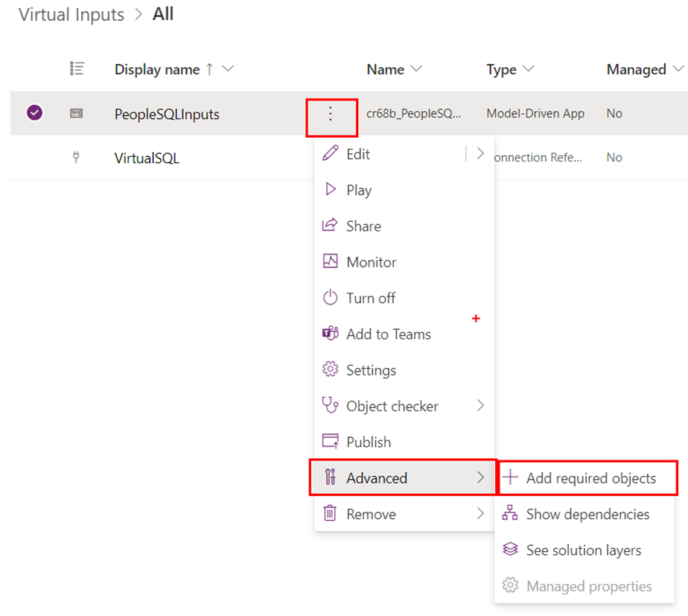Click the three-dot menu for PeopleSQLInputs
688x616 pixels.
pos(331,114)
